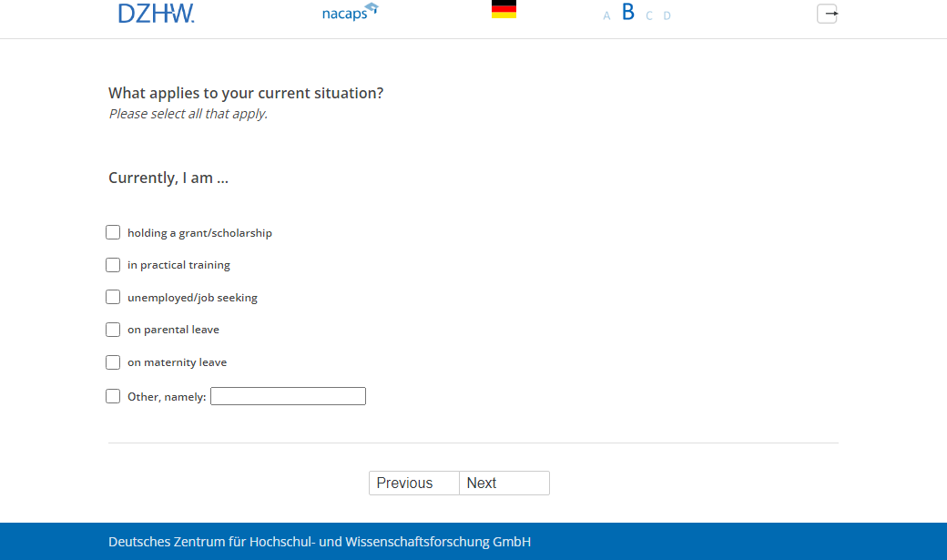Image resolution: width=947 pixels, height=560 pixels.
Task: Select unemployed/job seeking checkbox
Action: pos(113,297)
